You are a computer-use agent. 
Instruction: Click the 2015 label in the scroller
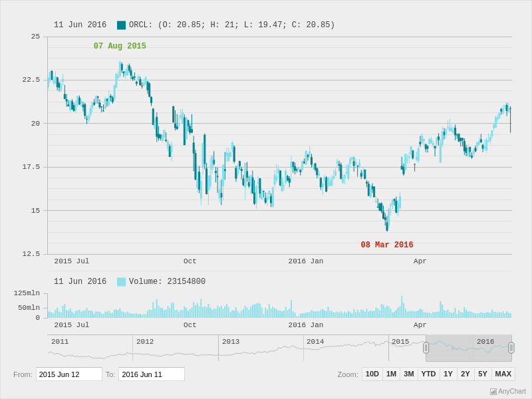click(x=400, y=342)
